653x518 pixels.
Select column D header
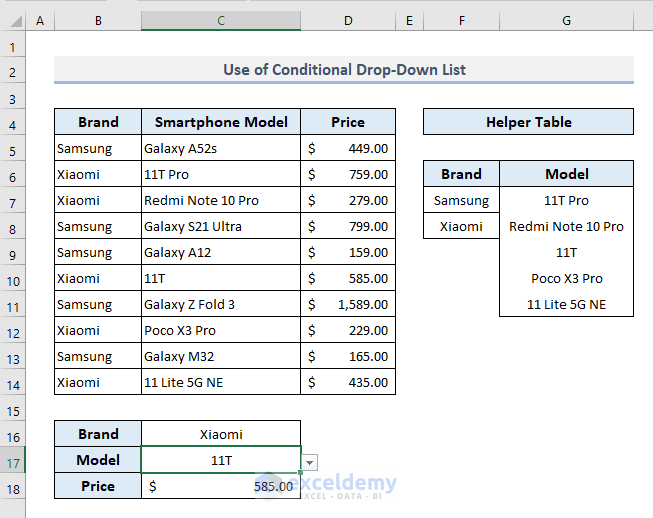[348, 20]
